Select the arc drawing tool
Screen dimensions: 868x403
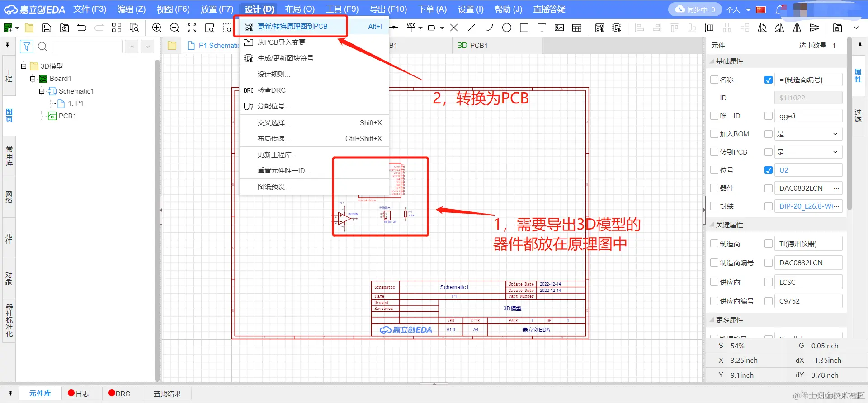[489, 28]
